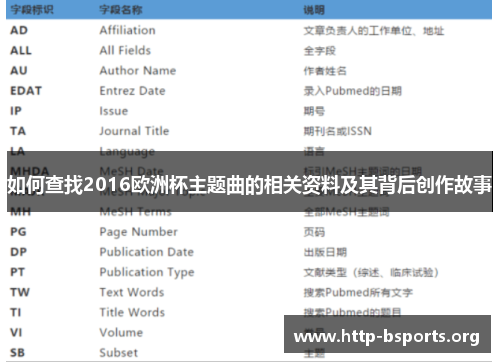
Task: Click the Entrez Date cell
Action: 132,91
